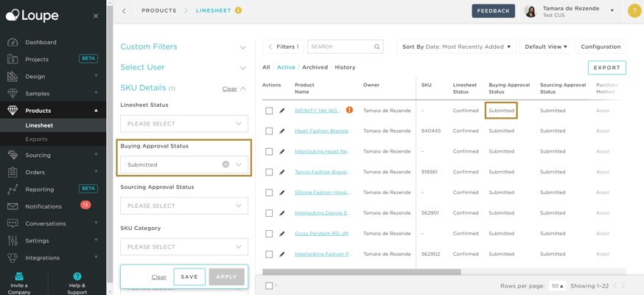Expand the Custom Filters section
644x295 pixels.
(242, 47)
